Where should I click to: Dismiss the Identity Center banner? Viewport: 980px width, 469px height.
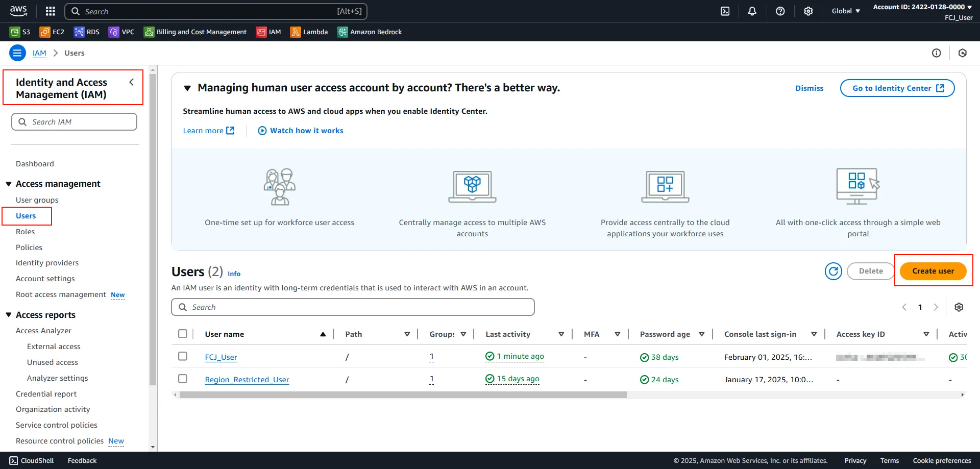pyautogui.click(x=810, y=88)
